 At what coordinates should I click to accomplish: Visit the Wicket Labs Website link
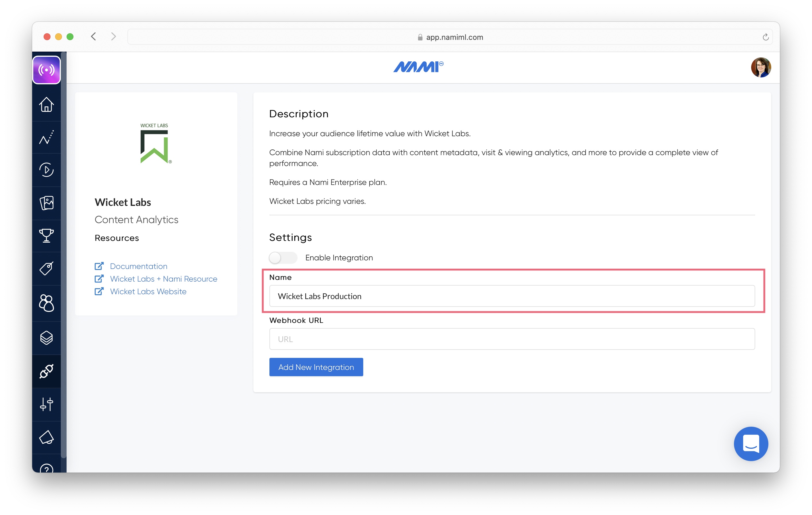pos(148,292)
